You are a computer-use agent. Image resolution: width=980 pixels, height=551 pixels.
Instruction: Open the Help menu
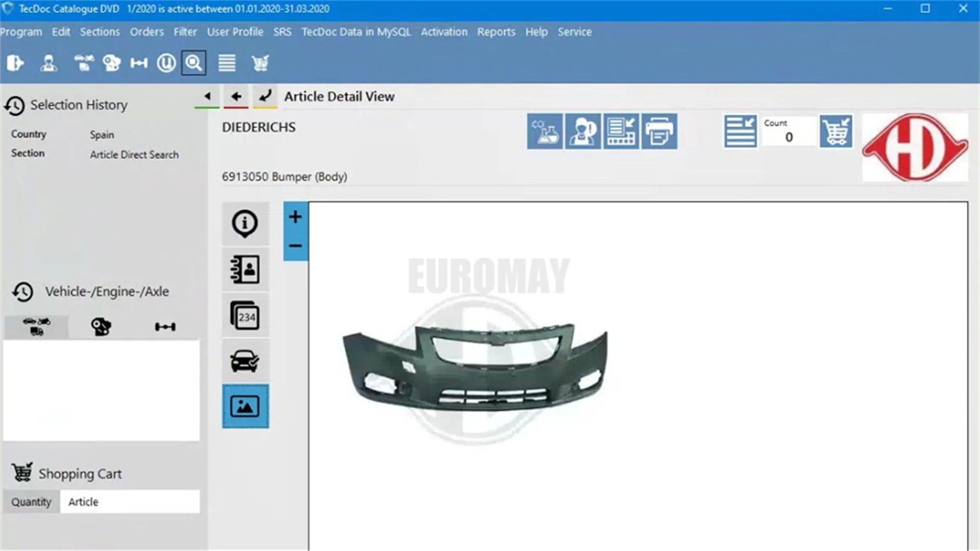pyautogui.click(x=536, y=32)
